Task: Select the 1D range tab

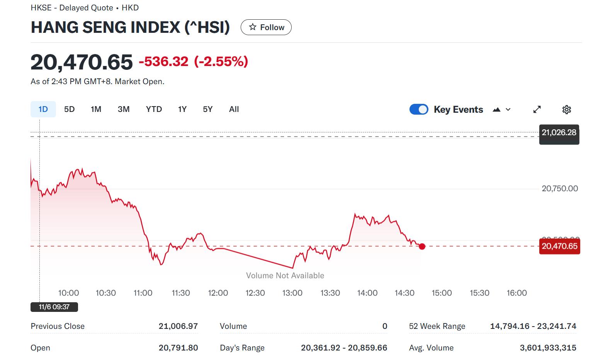Action: click(x=43, y=109)
